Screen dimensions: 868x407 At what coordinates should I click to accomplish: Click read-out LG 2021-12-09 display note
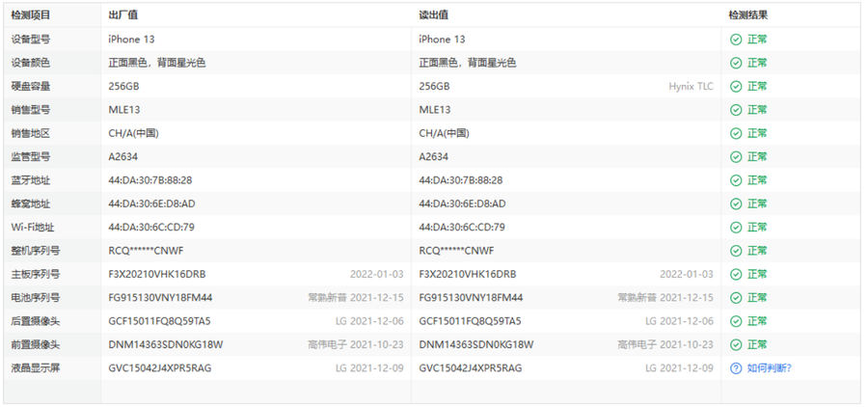pyautogui.click(x=679, y=368)
